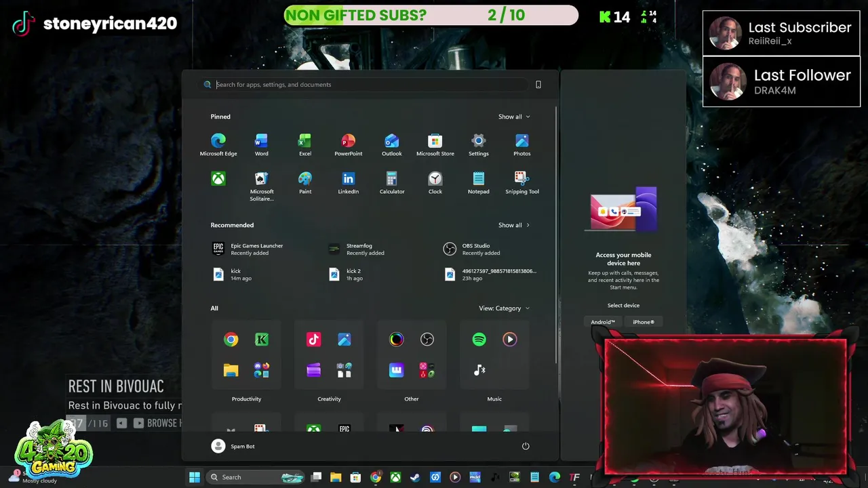This screenshot has width=868, height=488.
Task: Click the Windows Start button on taskbar
Action: pyautogui.click(x=195, y=477)
